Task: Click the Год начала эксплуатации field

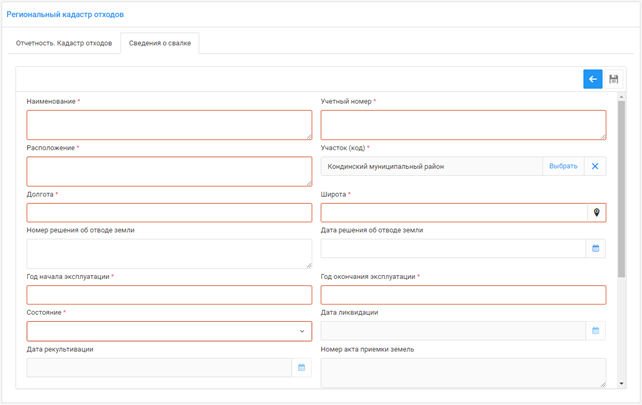Action: point(168,294)
